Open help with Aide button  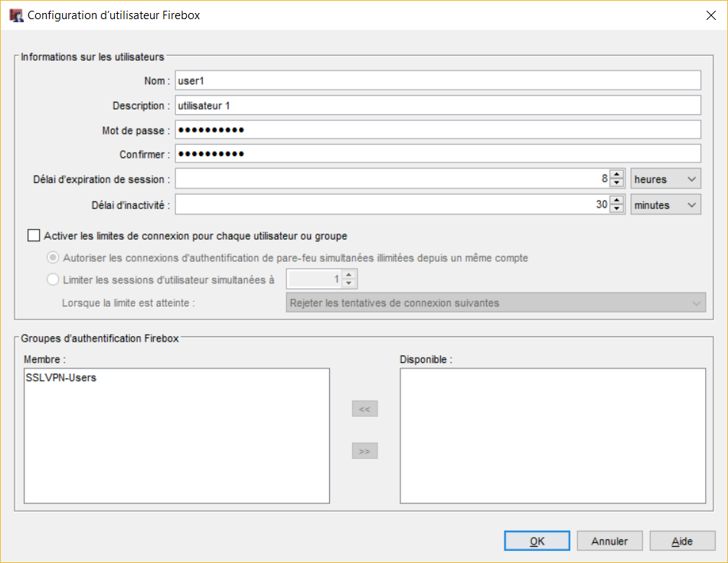tap(682, 541)
